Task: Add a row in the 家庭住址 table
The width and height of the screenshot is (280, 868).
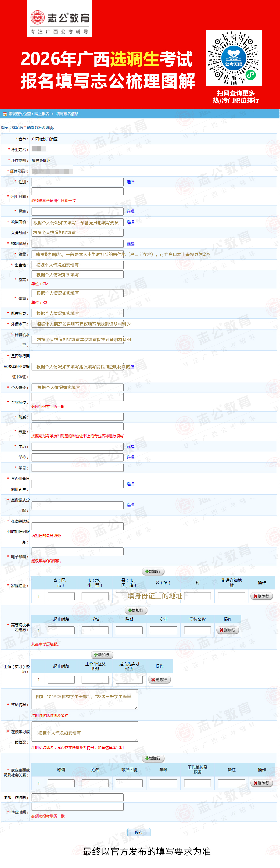Action: point(153,571)
